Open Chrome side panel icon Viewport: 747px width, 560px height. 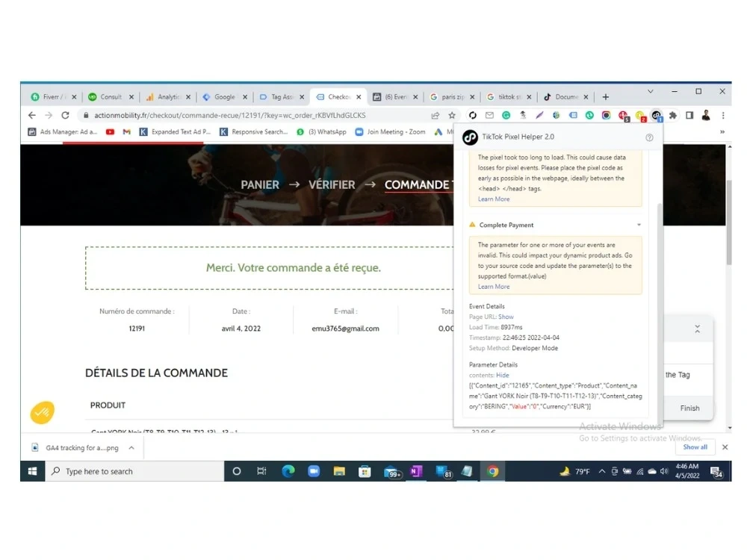pyautogui.click(x=689, y=115)
